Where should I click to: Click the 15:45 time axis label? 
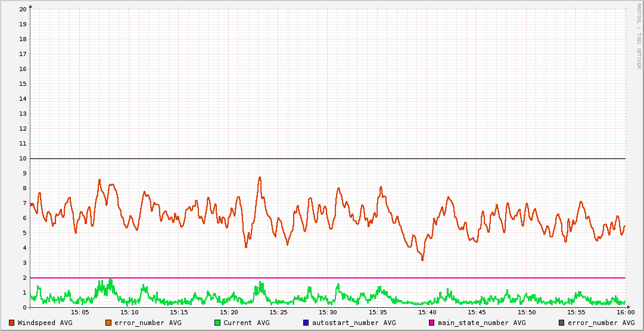[x=477, y=312]
